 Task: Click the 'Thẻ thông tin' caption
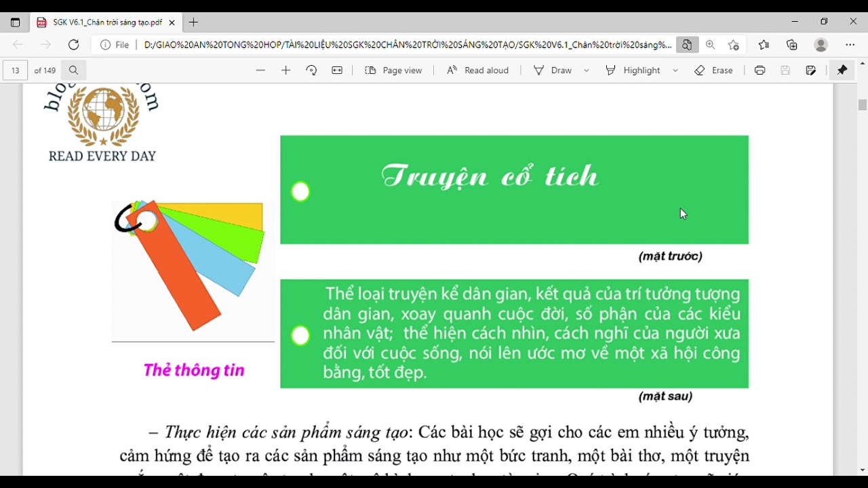coord(194,370)
